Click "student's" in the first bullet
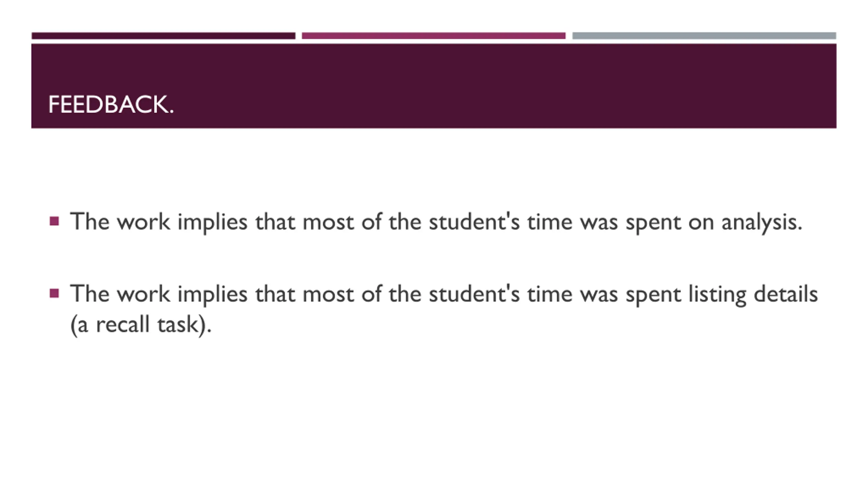 click(474, 222)
